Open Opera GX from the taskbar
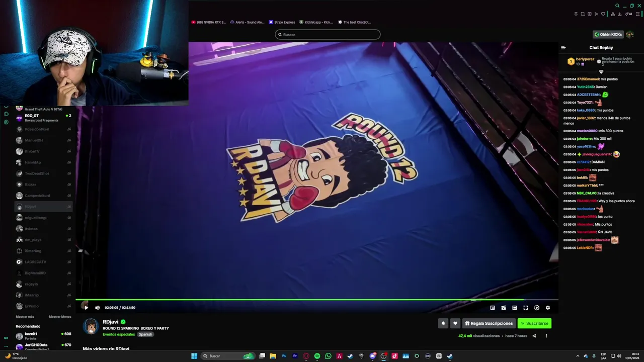Image resolution: width=644 pixels, height=362 pixels. [306, 356]
